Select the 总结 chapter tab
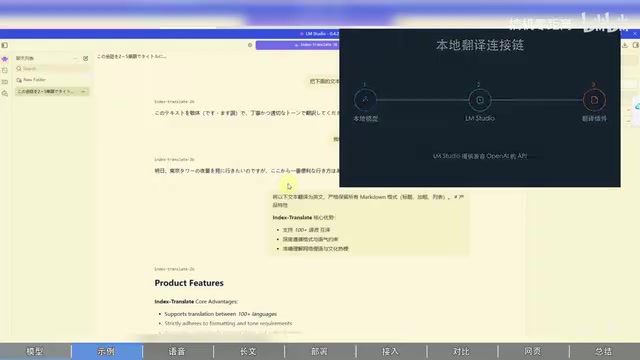The height and width of the screenshot is (360, 640). 604,351
